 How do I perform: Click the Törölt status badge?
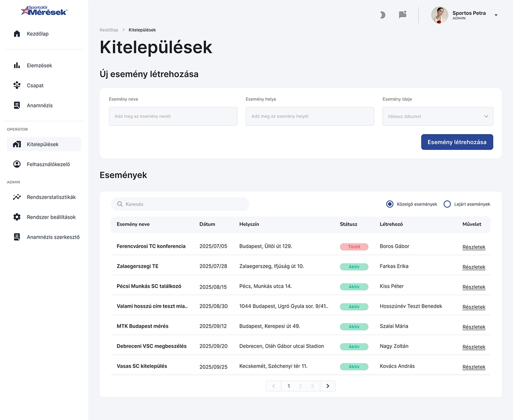coord(354,247)
